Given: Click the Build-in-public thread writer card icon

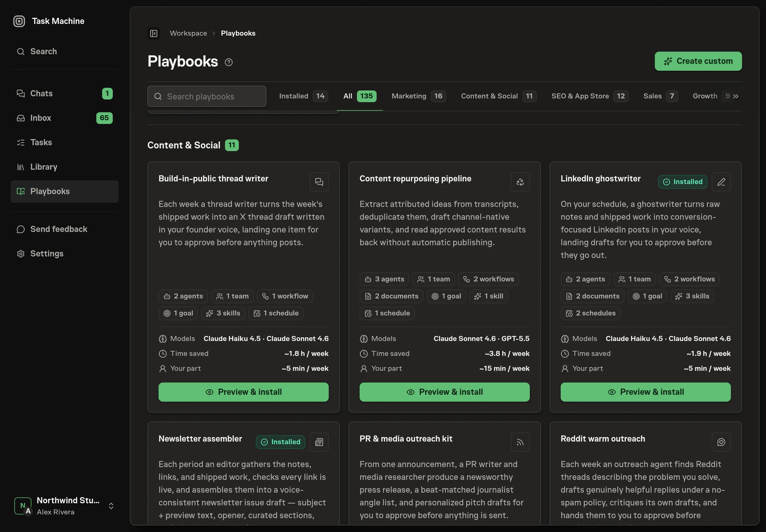Looking at the screenshot, I should [319, 182].
